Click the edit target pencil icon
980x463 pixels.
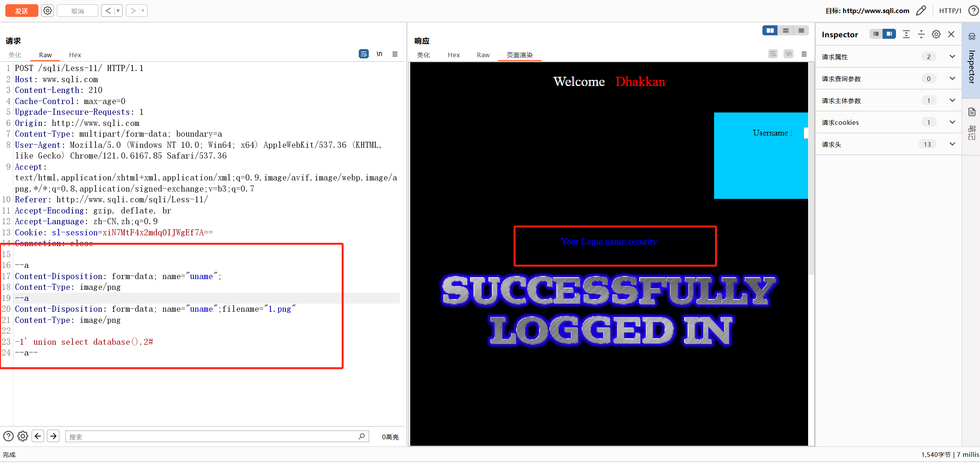point(921,11)
